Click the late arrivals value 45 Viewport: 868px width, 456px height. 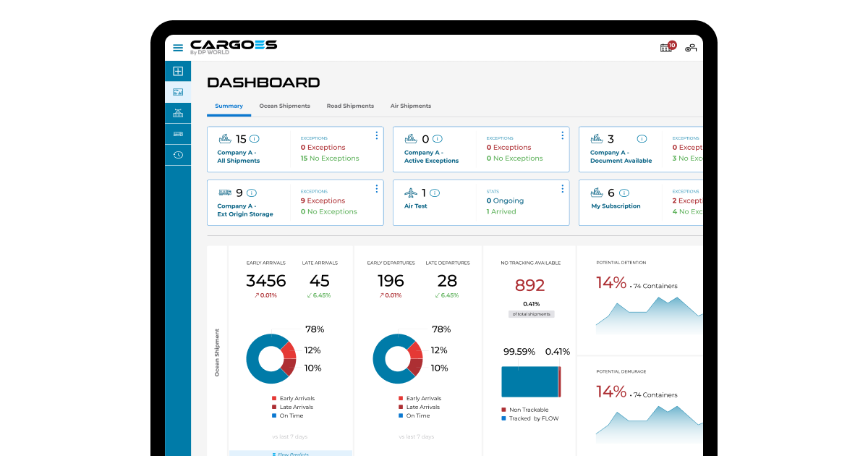(x=320, y=281)
